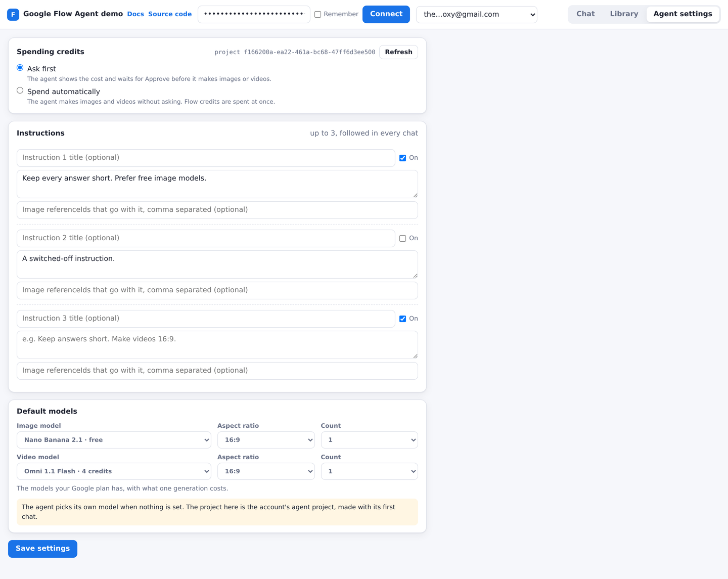The width and height of the screenshot is (728, 579).
Task: Open the Source code link
Action: coord(170,14)
